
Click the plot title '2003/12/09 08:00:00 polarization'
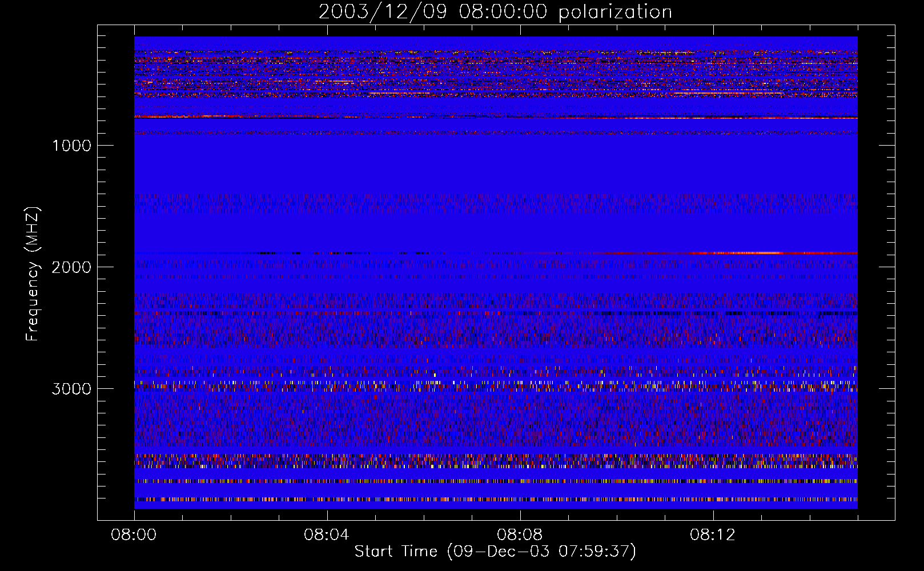point(495,12)
